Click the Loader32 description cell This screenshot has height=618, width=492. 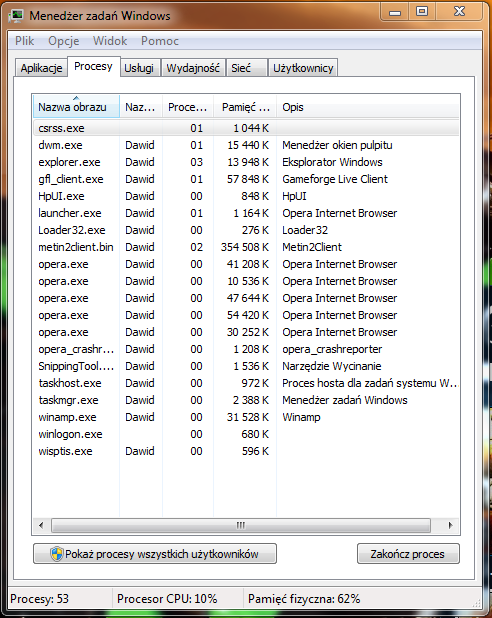(x=305, y=230)
